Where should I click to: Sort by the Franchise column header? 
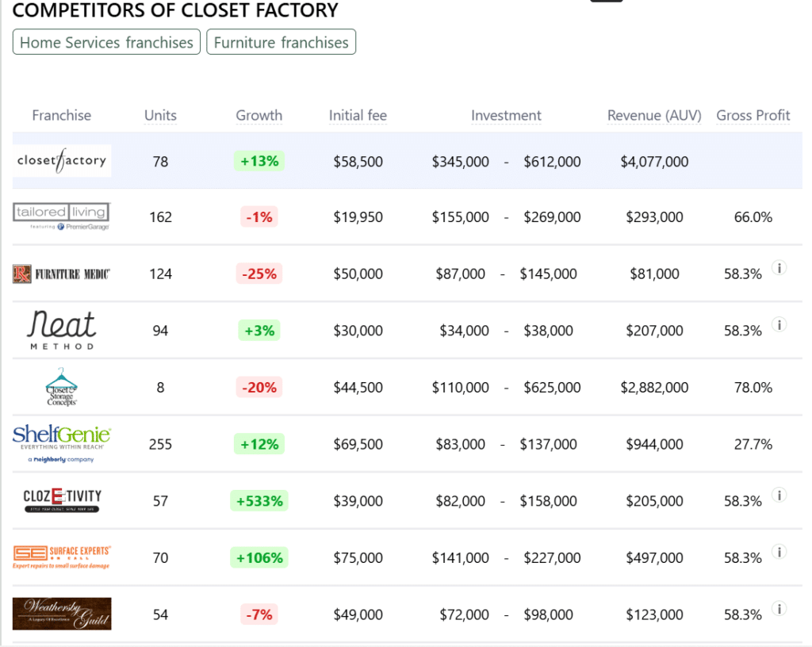click(x=62, y=116)
